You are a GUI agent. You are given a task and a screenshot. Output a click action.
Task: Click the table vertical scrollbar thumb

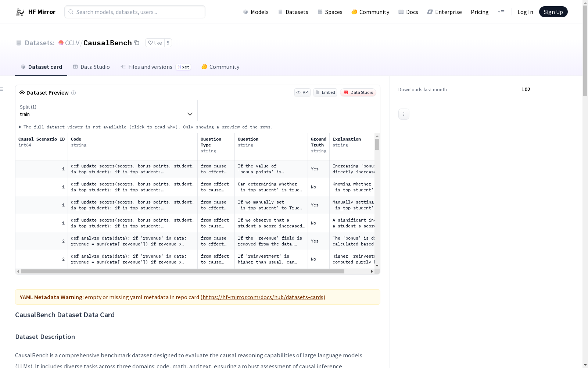tap(377, 144)
